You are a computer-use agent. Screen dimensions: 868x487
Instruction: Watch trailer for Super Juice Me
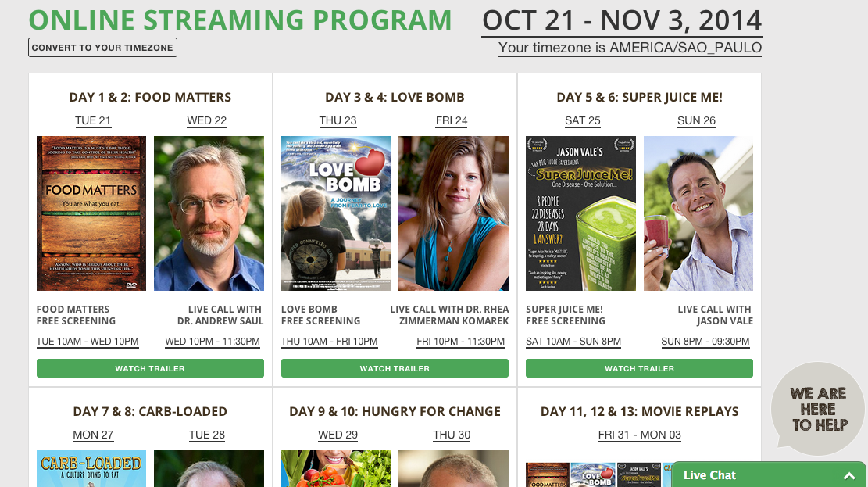639,368
